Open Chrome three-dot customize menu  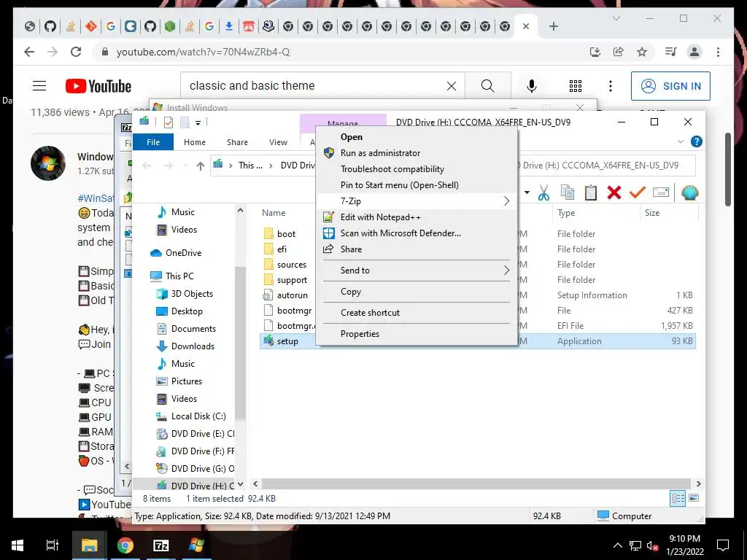coord(718,52)
